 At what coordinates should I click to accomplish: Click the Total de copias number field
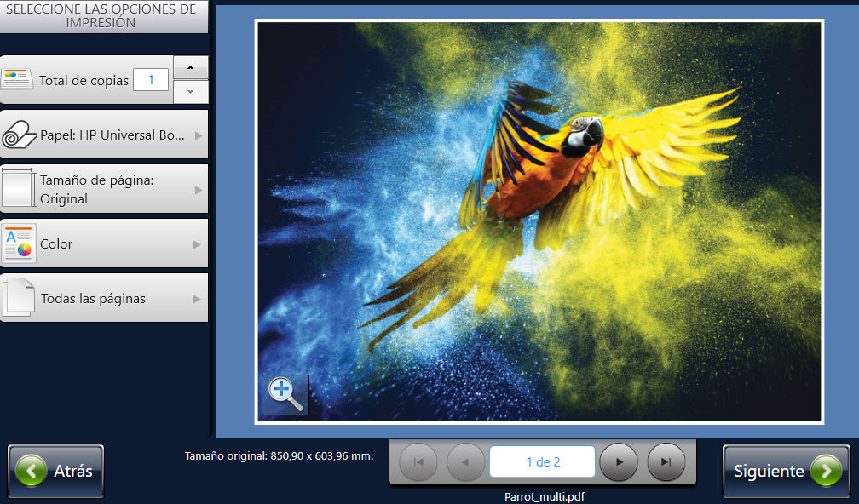[151, 80]
